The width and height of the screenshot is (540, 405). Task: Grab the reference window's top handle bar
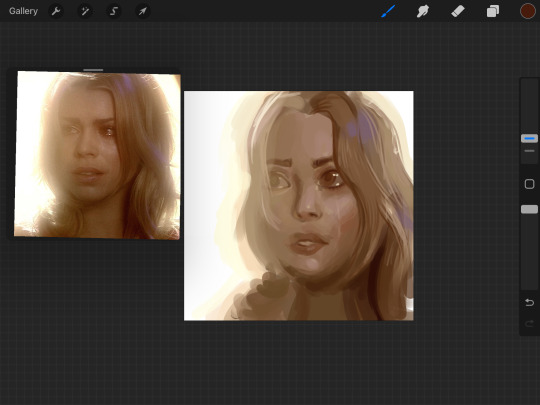tap(93, 70)
